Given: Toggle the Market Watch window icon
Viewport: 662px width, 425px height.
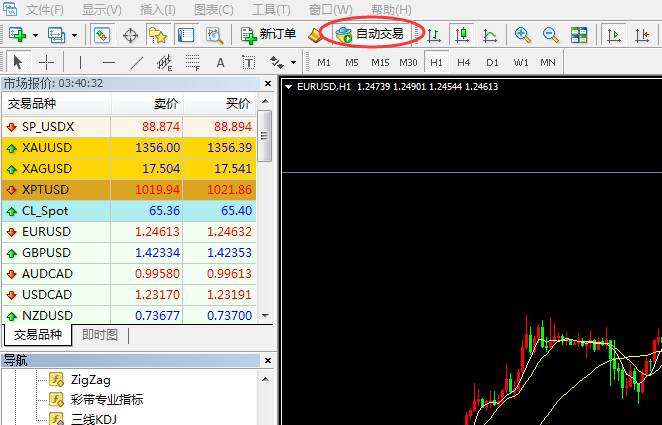Looking at the screenshot, I should tap(102, 35).
